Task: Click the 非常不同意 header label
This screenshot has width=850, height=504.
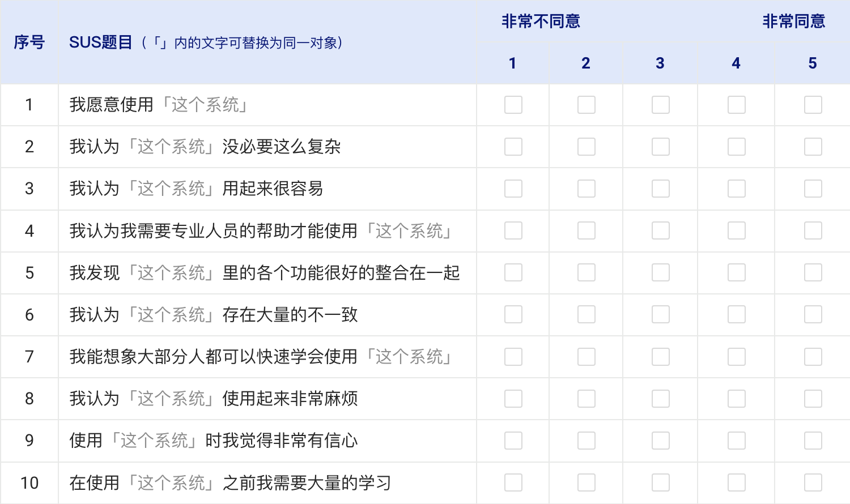Action: [541, 22]
